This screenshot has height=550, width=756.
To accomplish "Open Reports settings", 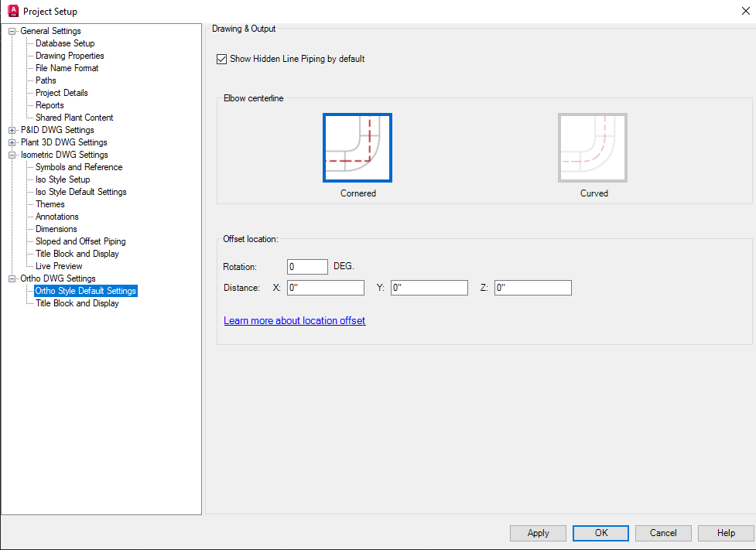I will 49,104.
